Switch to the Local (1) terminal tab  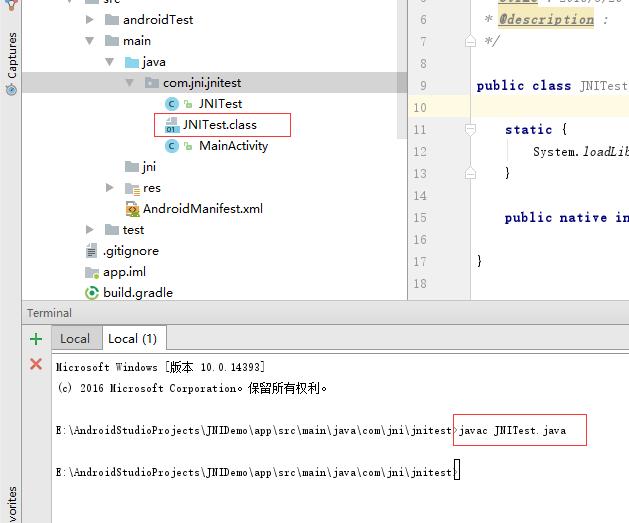tap(133, 339)
